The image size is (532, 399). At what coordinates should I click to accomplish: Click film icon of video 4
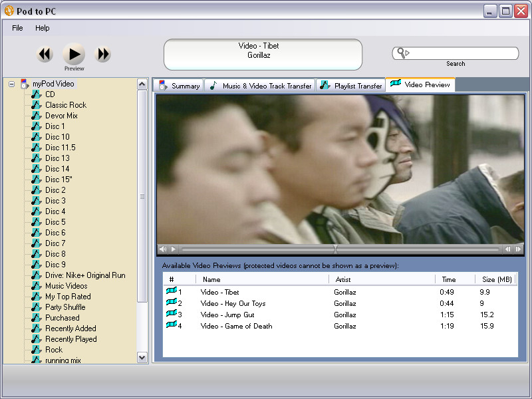[x=172, y=325]
